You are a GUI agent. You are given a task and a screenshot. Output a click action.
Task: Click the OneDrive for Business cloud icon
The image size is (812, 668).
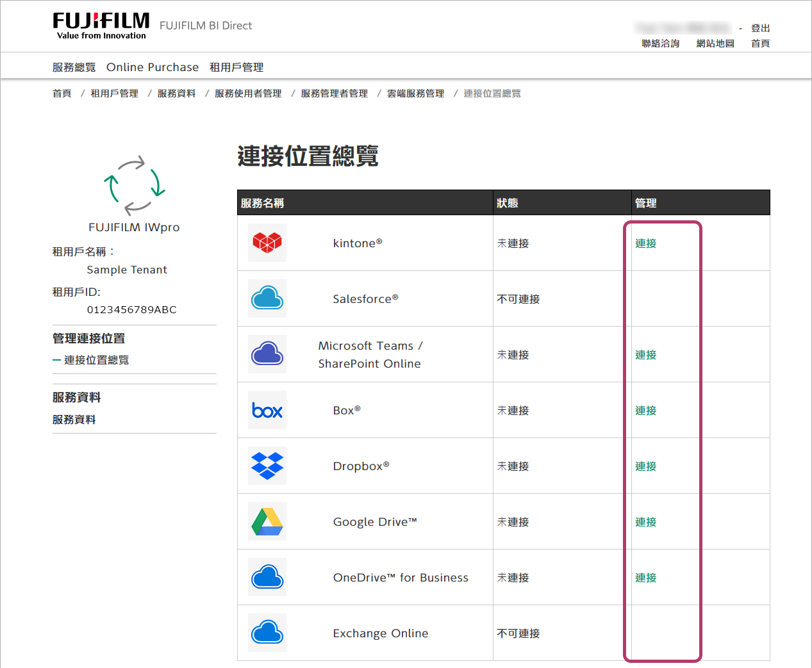(267, 577)
